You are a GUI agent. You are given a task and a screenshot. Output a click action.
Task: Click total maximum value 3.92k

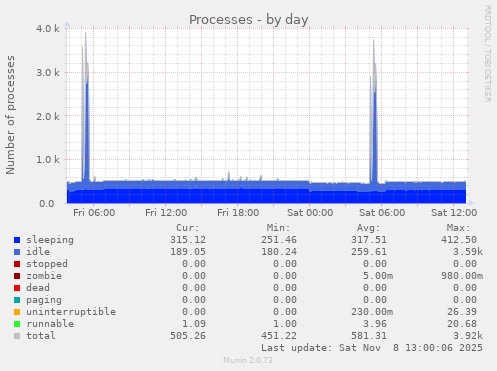pos(468,336)
